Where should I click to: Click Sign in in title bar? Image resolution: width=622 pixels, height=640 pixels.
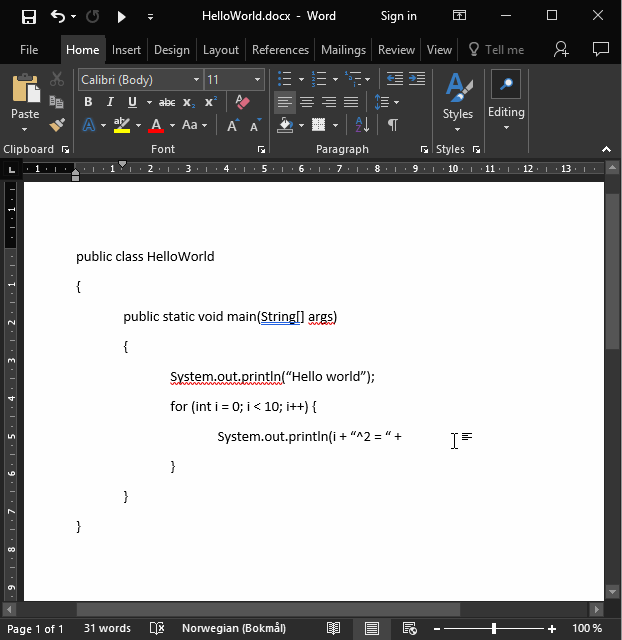398,16
